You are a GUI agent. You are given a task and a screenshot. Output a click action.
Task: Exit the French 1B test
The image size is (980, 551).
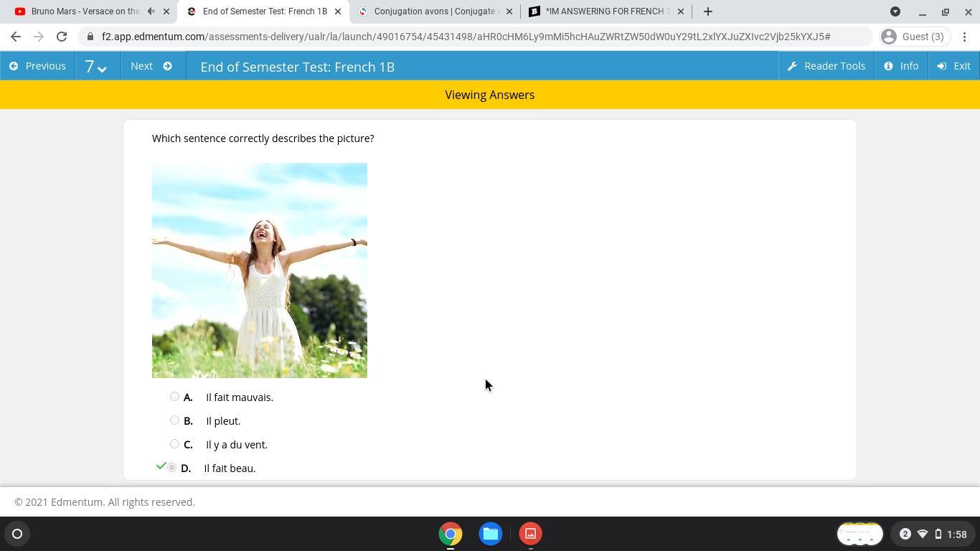click(954, 66)
